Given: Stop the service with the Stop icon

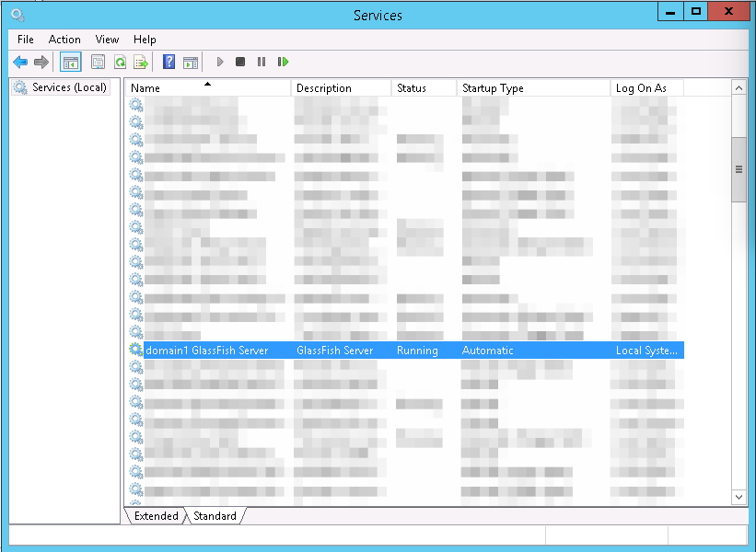Looking at the screenshot, I should point(240,62).
